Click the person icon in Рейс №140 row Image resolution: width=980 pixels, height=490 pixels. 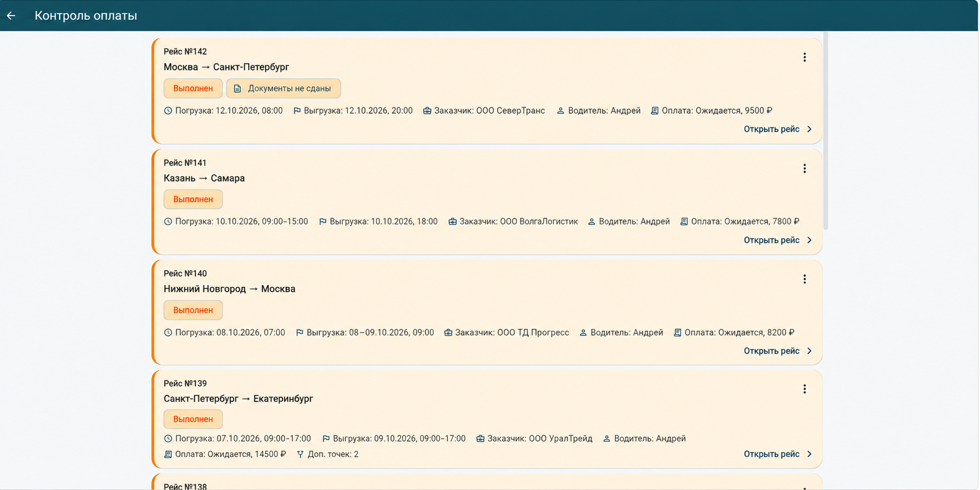(583, 333)
